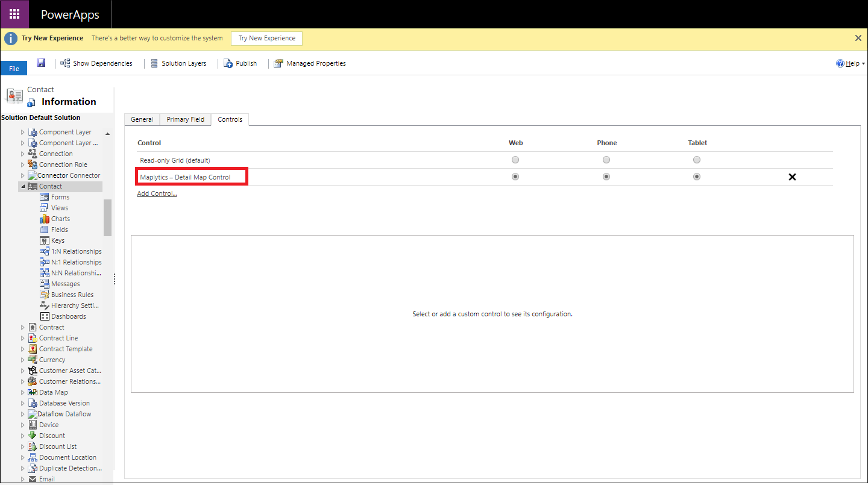Click the Customer Asset Category icon

33,371
